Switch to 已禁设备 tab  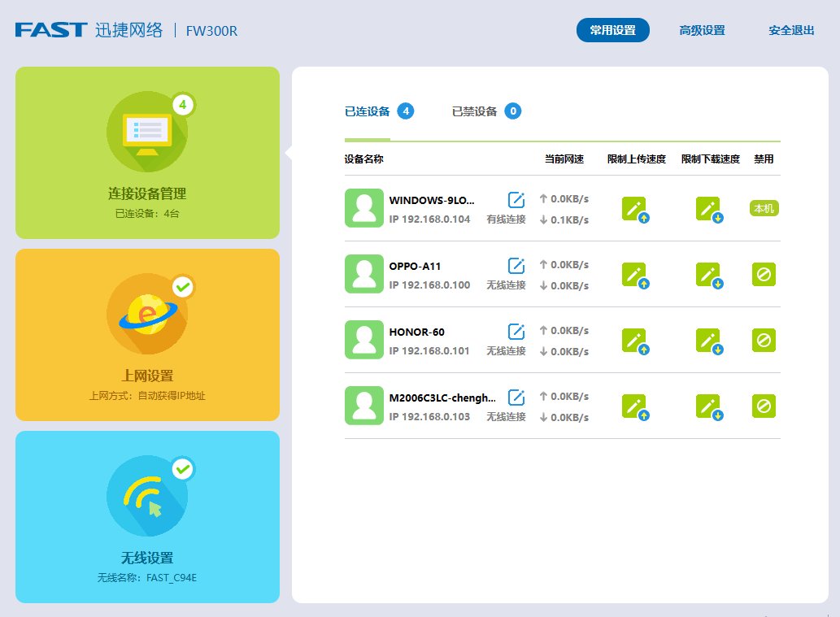[x=485, y=111]
